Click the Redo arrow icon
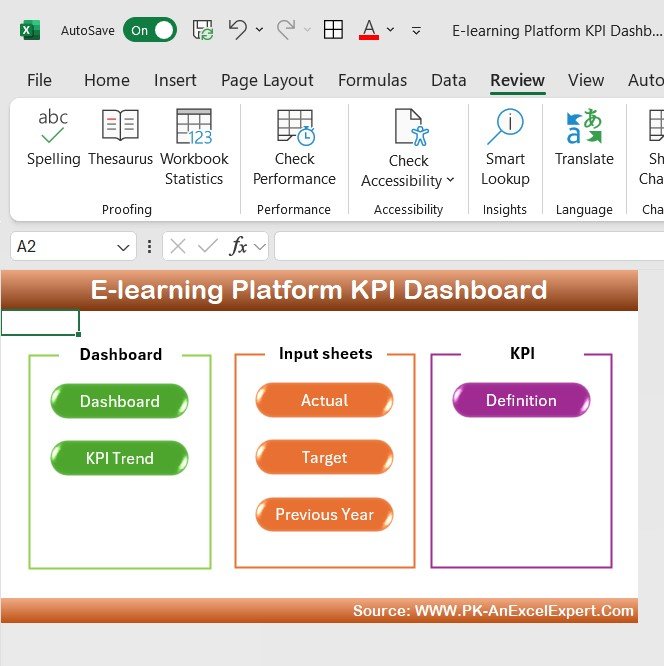 [286, 30]
